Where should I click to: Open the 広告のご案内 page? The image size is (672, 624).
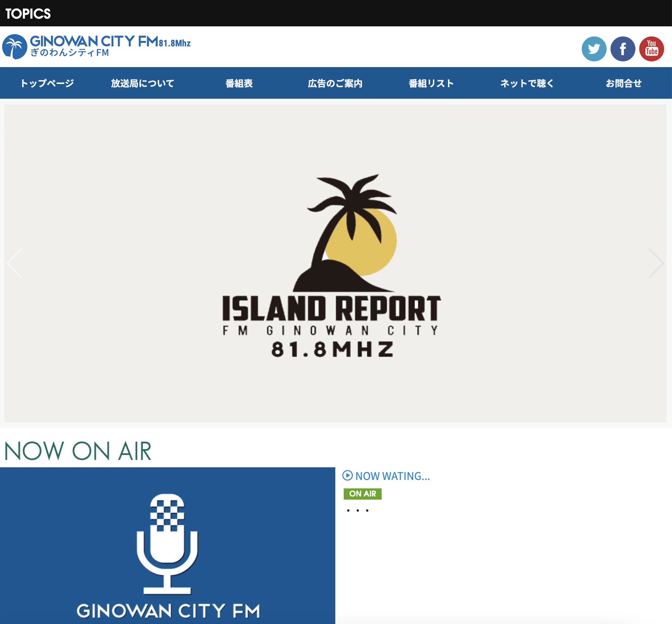(335, 83)
